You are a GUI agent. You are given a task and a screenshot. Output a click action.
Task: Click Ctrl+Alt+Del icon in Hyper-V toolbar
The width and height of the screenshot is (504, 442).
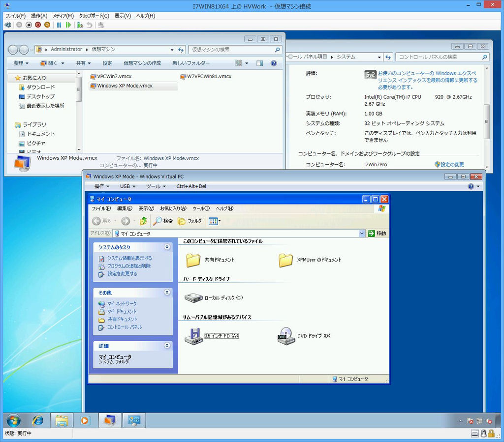point(8,25)
